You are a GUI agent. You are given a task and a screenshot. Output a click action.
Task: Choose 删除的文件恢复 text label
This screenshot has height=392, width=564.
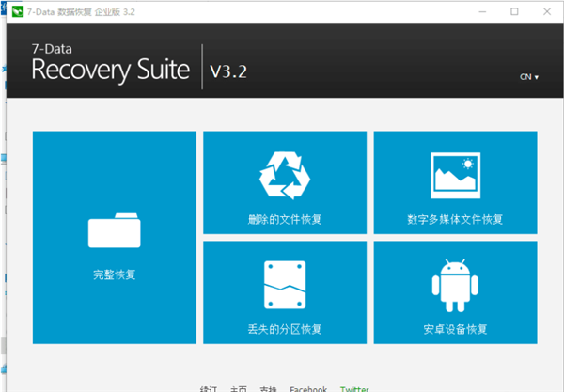[x=285, y=220]
